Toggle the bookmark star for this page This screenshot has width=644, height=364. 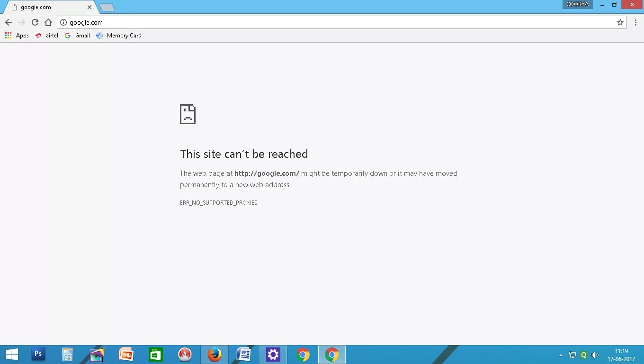click(x=621, y=22)
